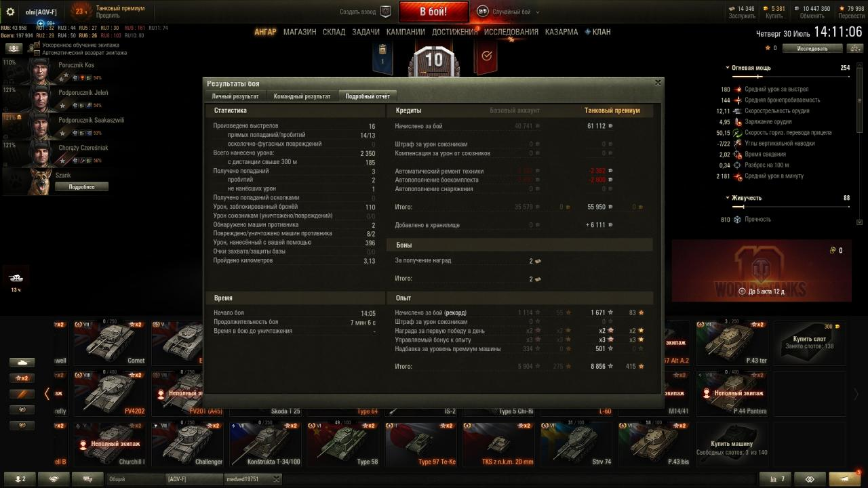Open the blue personal reserves banner

coord(382,58)
